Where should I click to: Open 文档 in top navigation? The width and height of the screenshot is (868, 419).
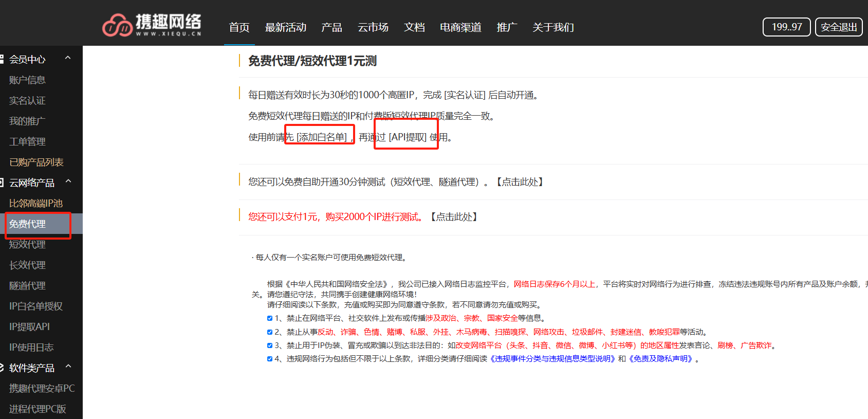coord(414,27)
